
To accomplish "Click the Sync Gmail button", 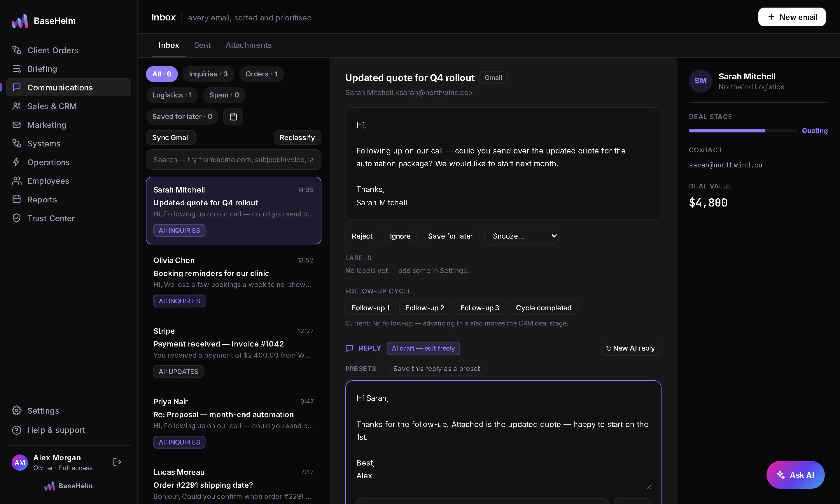I will pyautogui.click(x=171, y=138).
